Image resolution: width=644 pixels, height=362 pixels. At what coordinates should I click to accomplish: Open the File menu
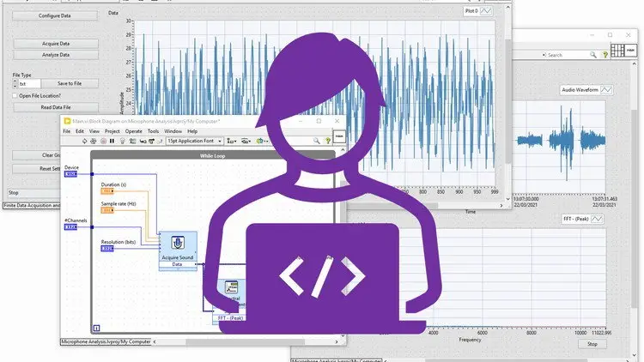(66, 131)
